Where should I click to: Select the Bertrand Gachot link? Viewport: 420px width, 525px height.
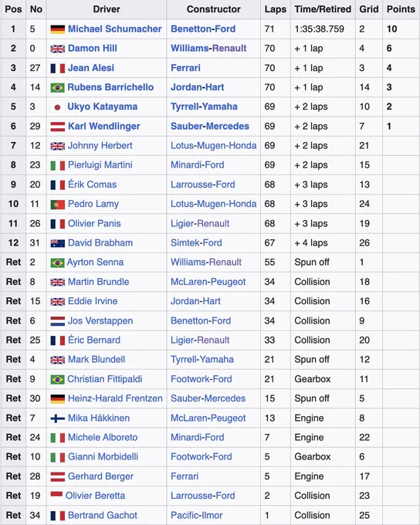point(103,515)
